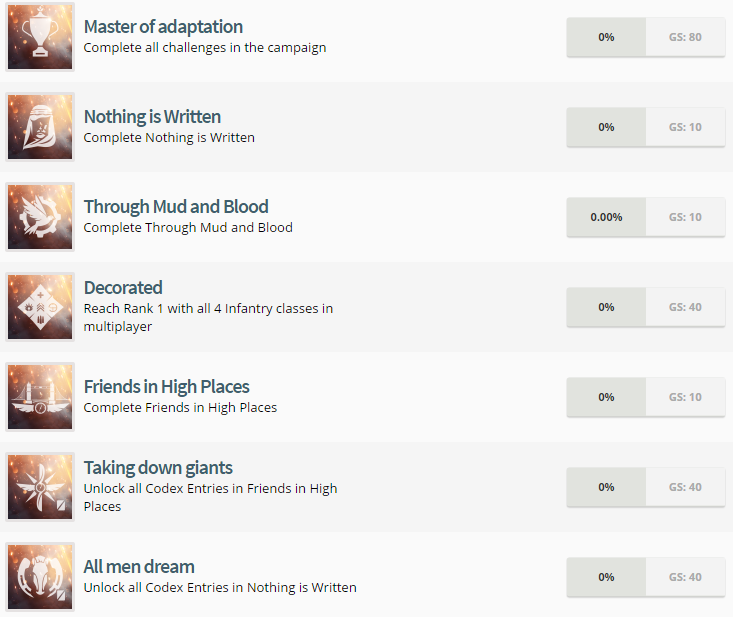Click the Decorated achievement badge icon
Screen dimensions: 733x617
[40, 307]
